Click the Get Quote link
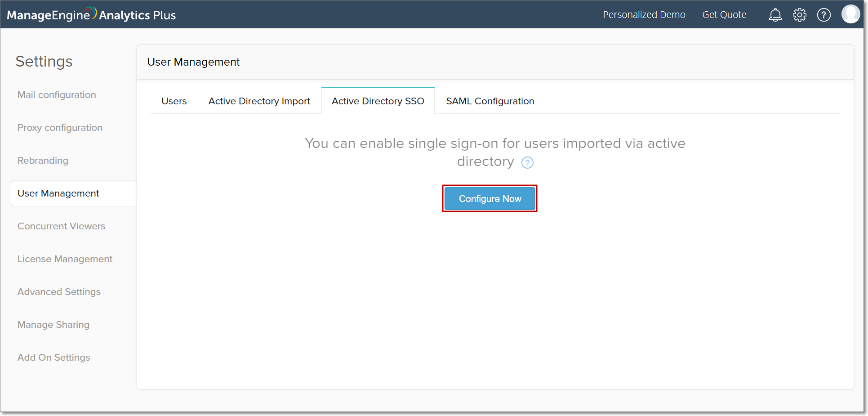868x416 pixels. coord(724,15)
